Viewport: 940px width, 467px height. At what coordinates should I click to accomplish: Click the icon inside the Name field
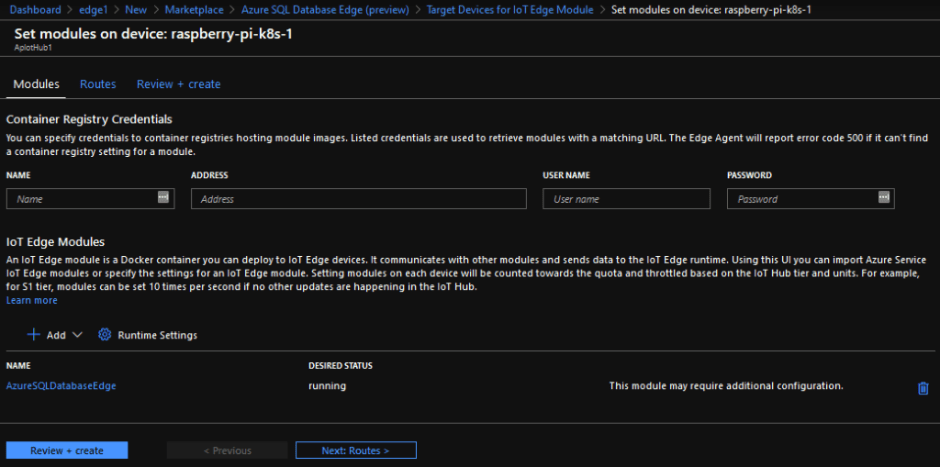pos(164,198)
